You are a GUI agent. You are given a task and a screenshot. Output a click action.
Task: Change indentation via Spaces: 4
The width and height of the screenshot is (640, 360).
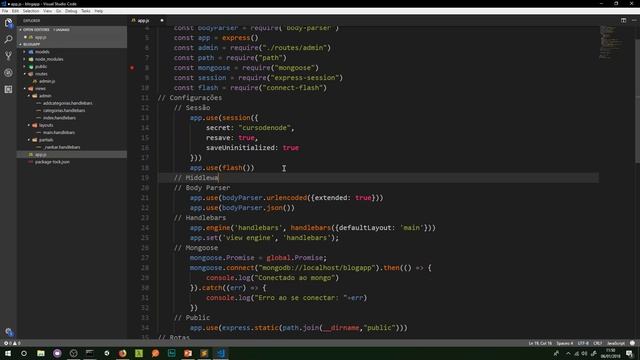pyautogui.click(x=564, y=343)
